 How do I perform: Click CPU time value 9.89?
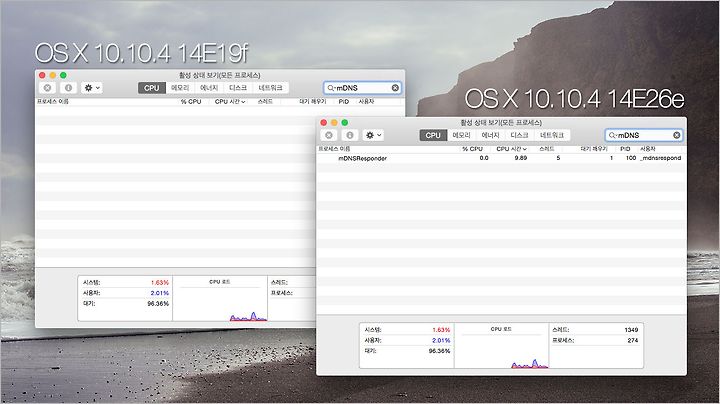point(521,158)
